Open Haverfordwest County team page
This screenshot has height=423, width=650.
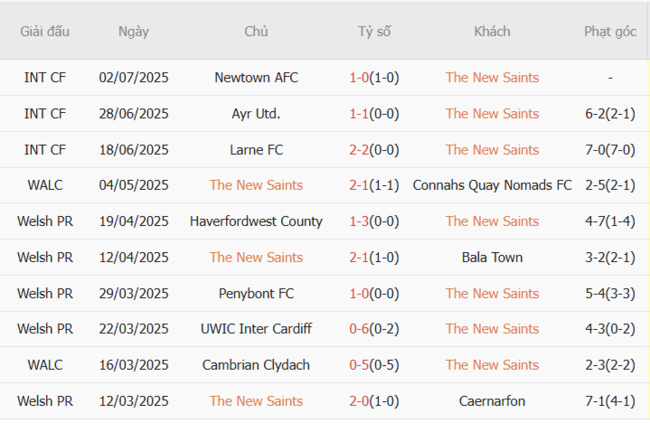(256, 221)
